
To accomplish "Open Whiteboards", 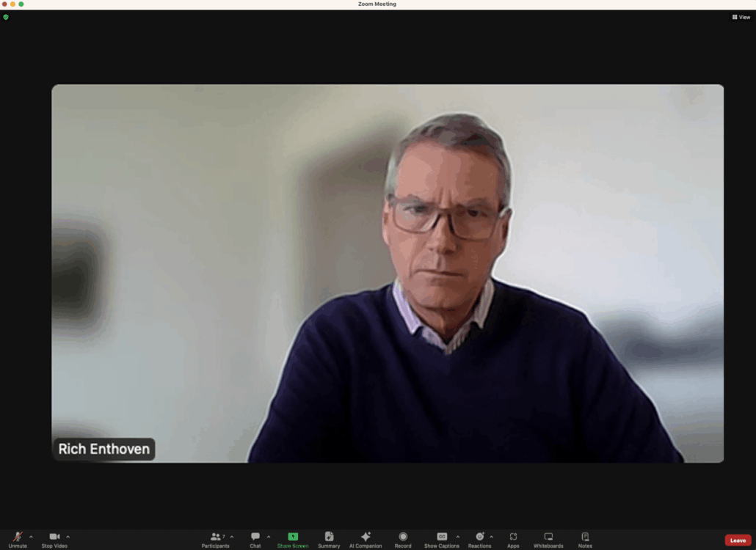I will coord(548,538).
